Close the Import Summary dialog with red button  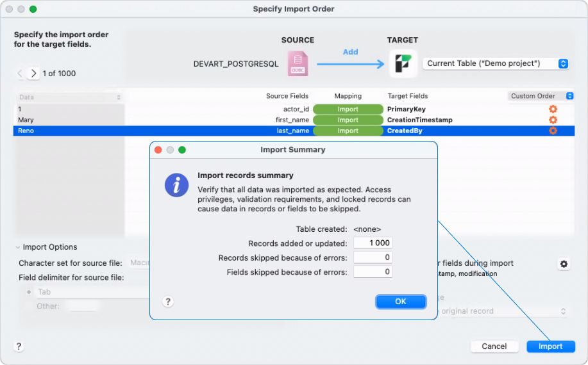(158, 150)
